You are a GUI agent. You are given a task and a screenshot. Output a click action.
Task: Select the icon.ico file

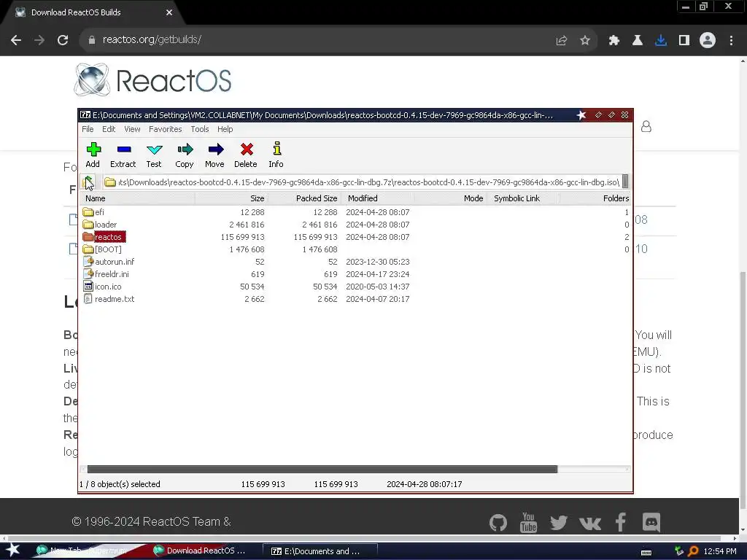point(102,286)
